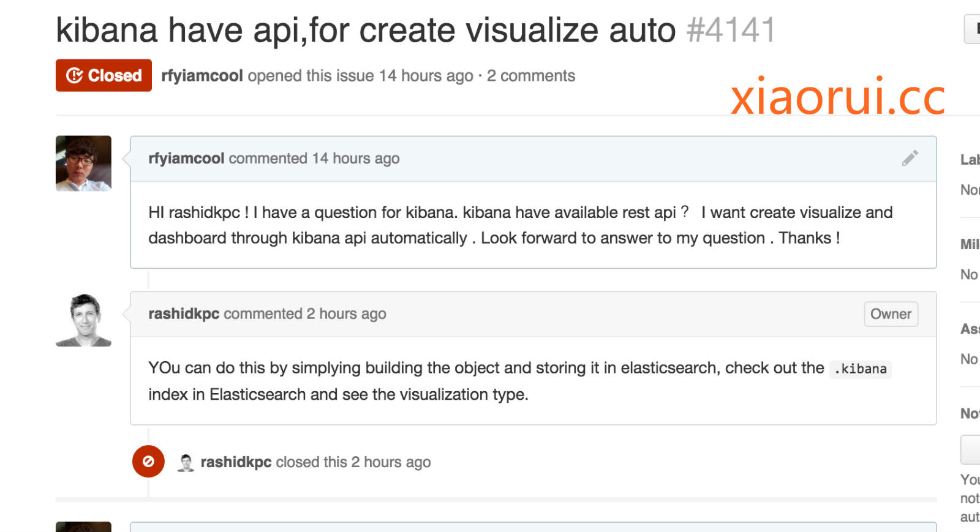Click '2 hours ago' in the closed event
This screenshot has width=980, height=532.
tap(391, 462)
